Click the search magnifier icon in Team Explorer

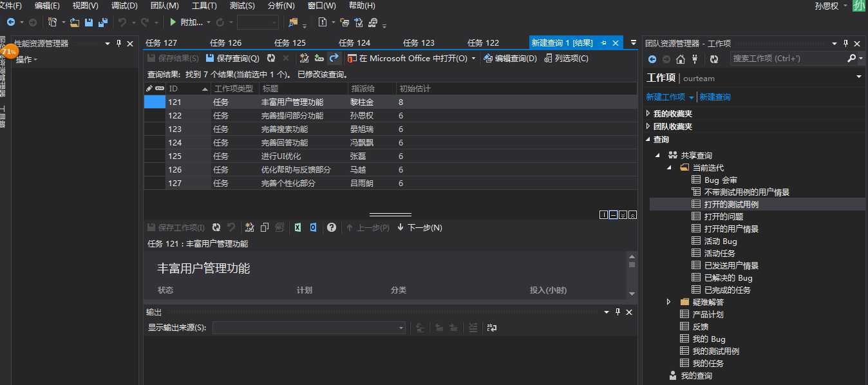pos(852,59)
